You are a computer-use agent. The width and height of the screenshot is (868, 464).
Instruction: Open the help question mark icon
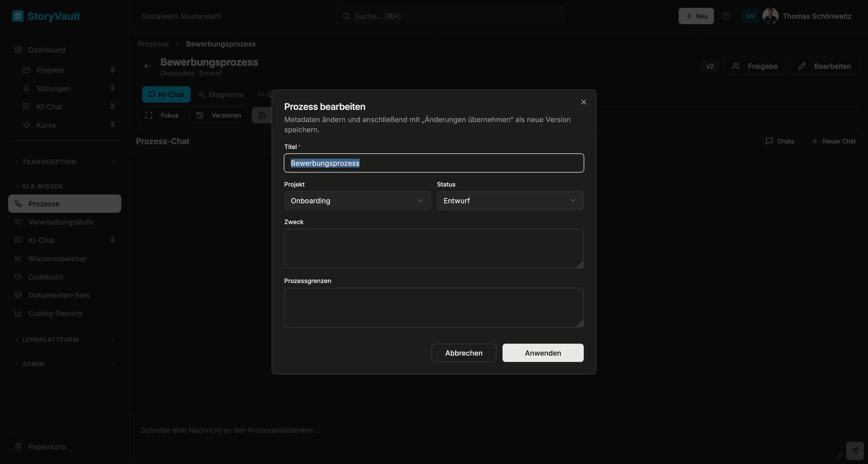[726, 16]
